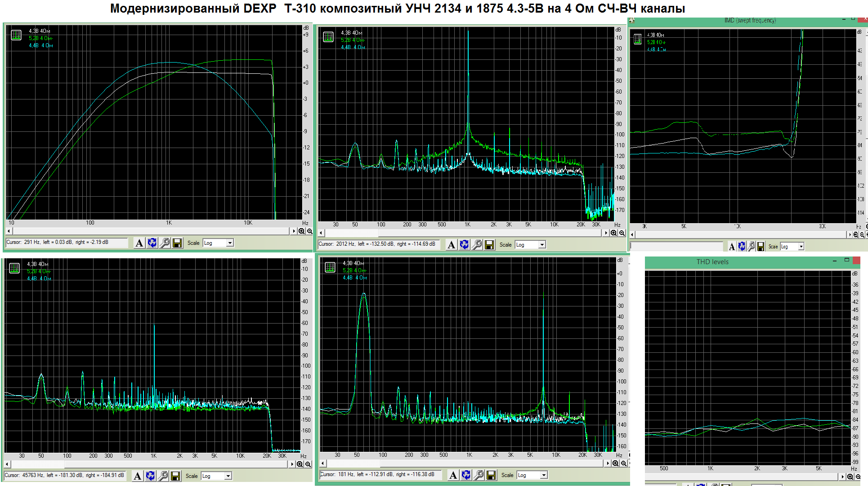Image resolution: width=868 pixels, height=486 pixels.
Task: Click wrench icon in the bottom-left spectrum panel
Action: coord(163,476)
